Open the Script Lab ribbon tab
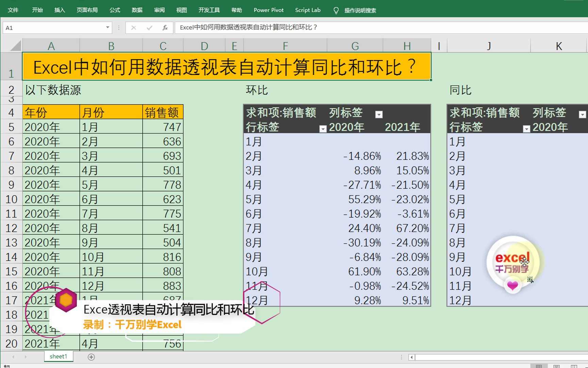Image resolution: width=588 pixels, height=368 pixels. pyautogui.click(x=308, y=10)
